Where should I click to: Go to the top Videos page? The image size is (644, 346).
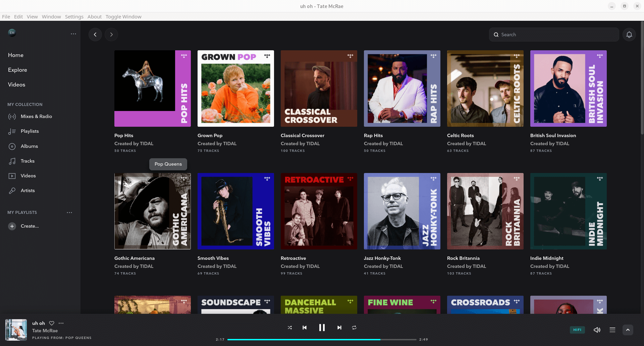[x=16, y=84]
